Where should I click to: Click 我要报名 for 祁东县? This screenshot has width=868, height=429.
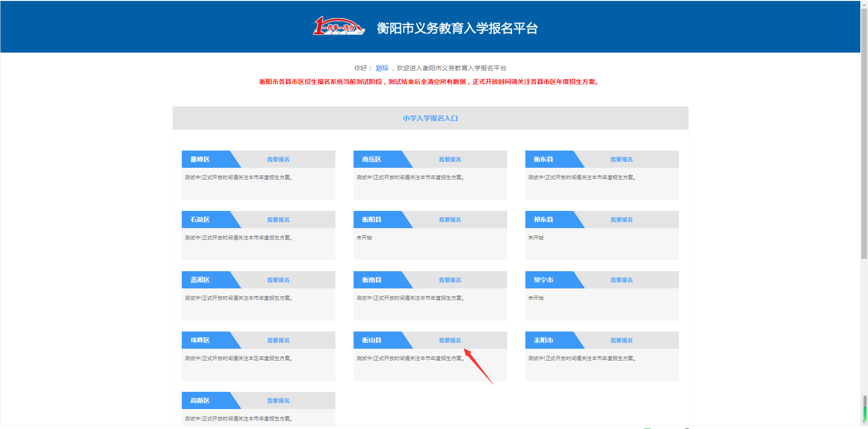(x=621, y=220)
